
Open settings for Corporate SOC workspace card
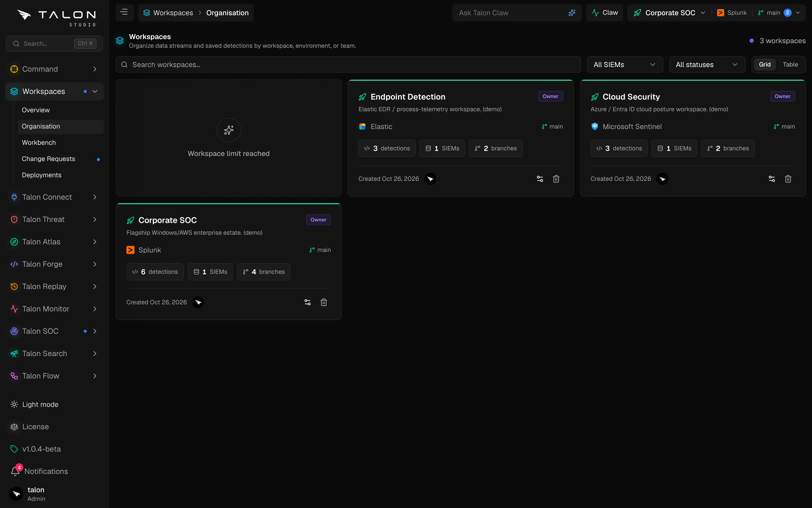coord(307,302)
